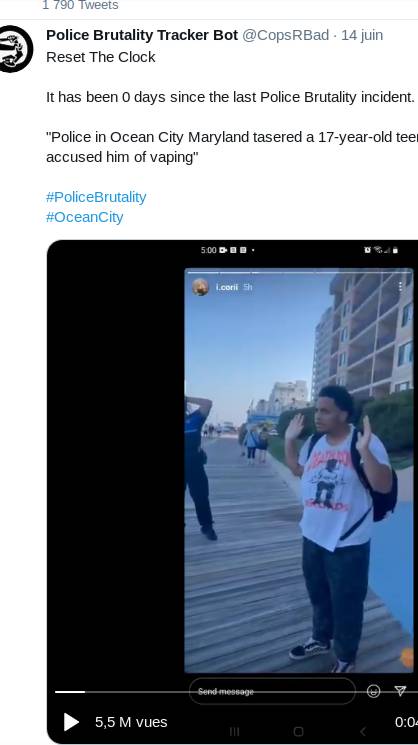The image size is (418, 745).
Task: Open the Police Brutality Tracker Bot profile name
Action: pyautogui.click(x=142, y=35)
